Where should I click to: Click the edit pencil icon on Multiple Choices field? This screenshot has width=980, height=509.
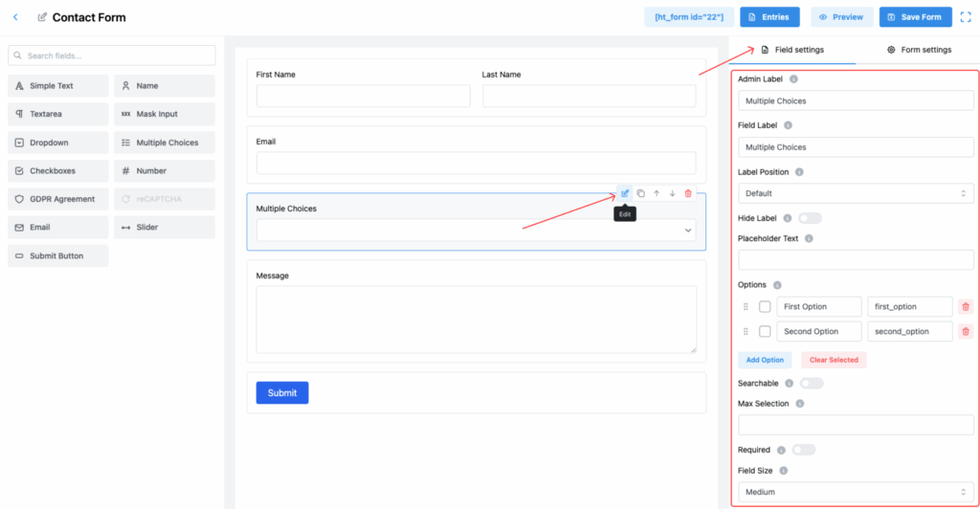(x=625, y=193)
